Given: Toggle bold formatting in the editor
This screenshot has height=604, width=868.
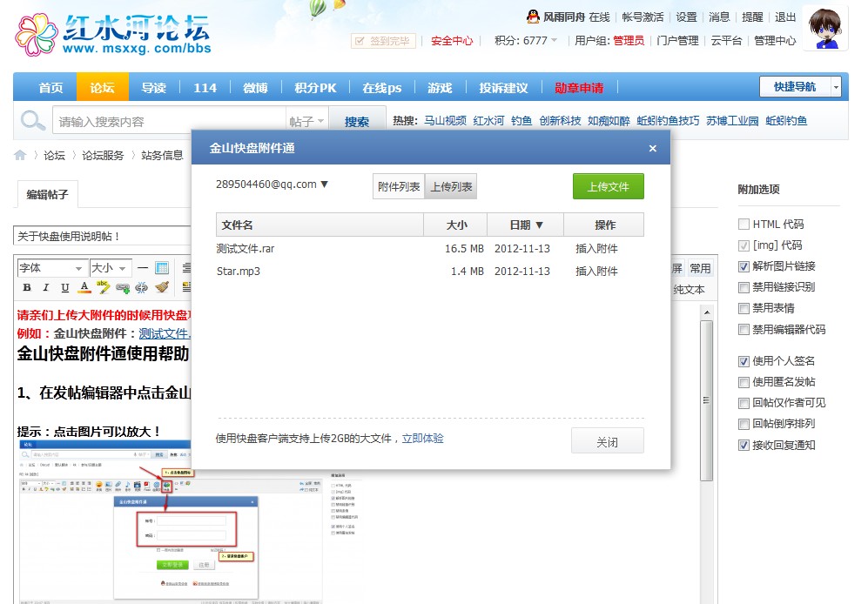Looking at the screenshot, I should pos(27,287).
